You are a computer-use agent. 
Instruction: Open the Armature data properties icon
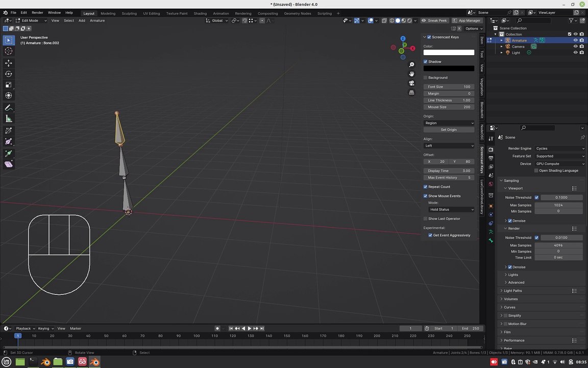[x=491, y=232]
